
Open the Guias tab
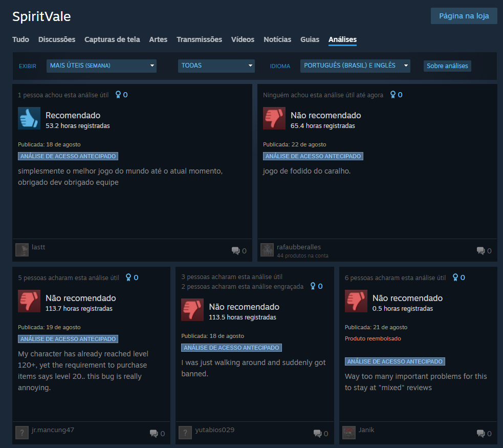point(310,39)
